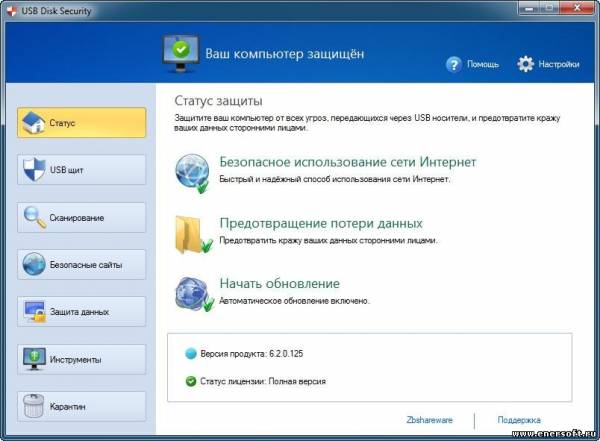Click the blue question mark help icon
This screenshot has height=441, width=600.
coord(454,64)
